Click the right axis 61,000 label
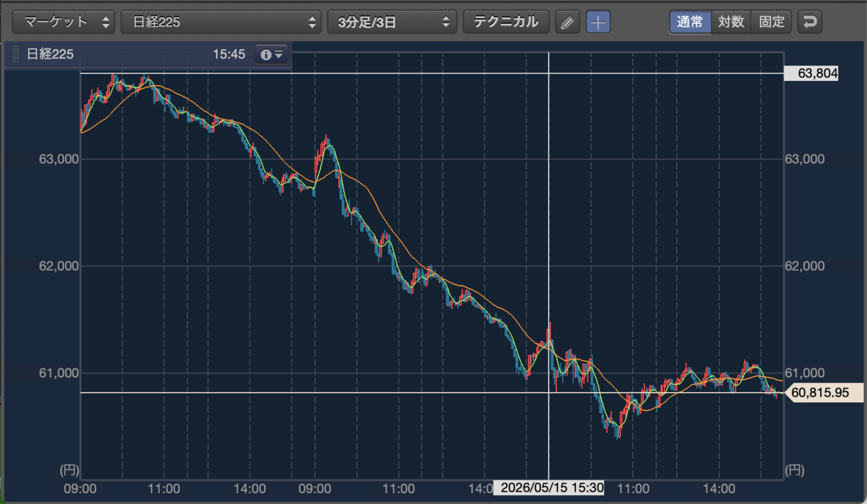This screenshot has height=504, width=867. point(804,373)
